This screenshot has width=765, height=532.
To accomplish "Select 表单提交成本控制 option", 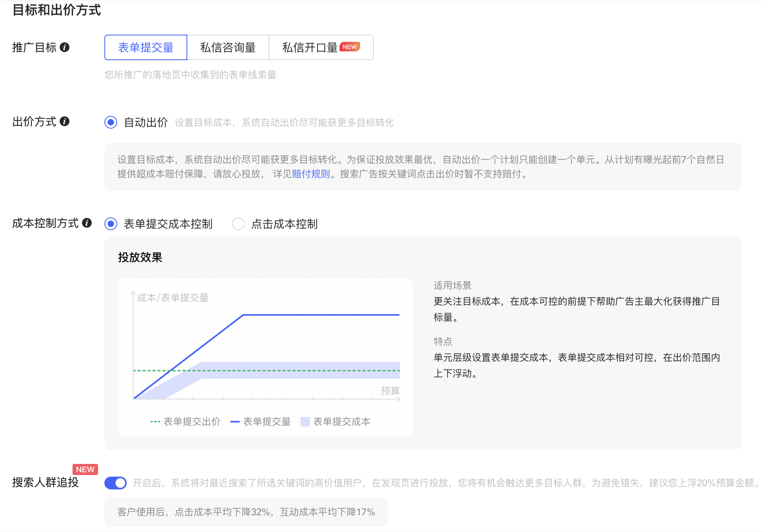I will pyautogui.click(x=110, y=224).
